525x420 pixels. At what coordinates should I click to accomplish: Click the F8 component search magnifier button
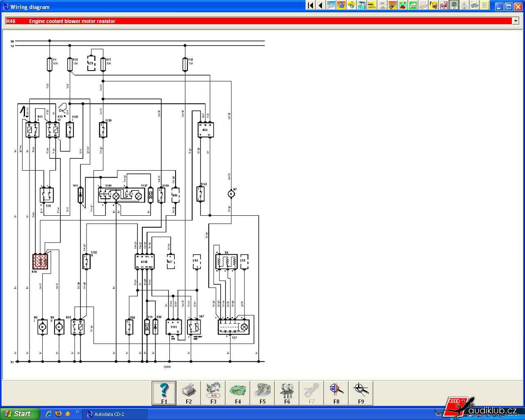point(336,393)
